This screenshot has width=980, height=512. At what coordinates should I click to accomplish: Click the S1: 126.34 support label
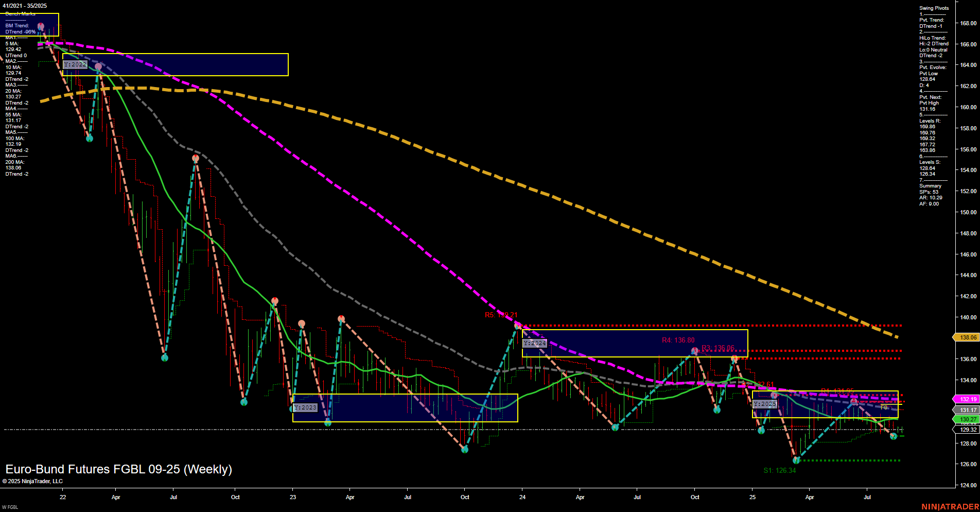point(779,470)
